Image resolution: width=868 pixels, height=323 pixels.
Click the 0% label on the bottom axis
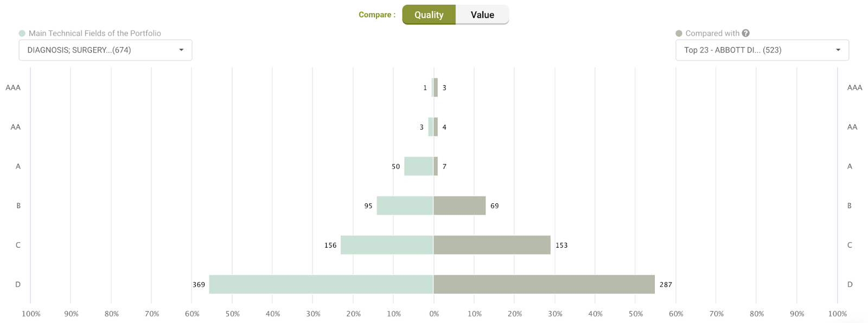tap(433, 313)
